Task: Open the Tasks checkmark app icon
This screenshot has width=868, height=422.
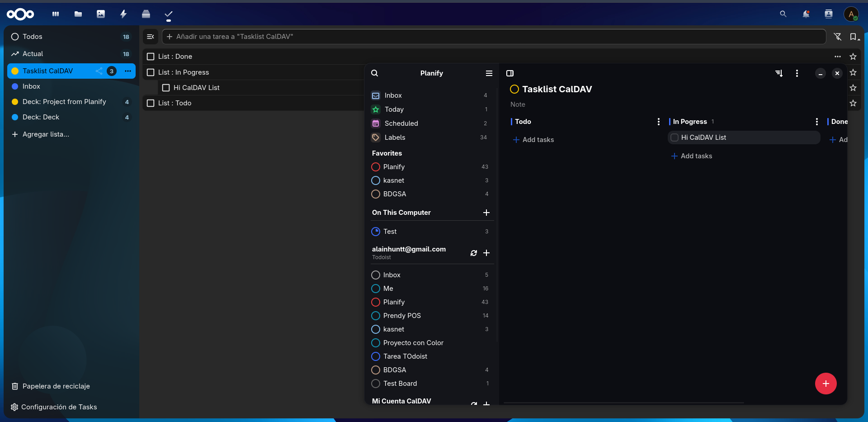Action: [169, 14]
